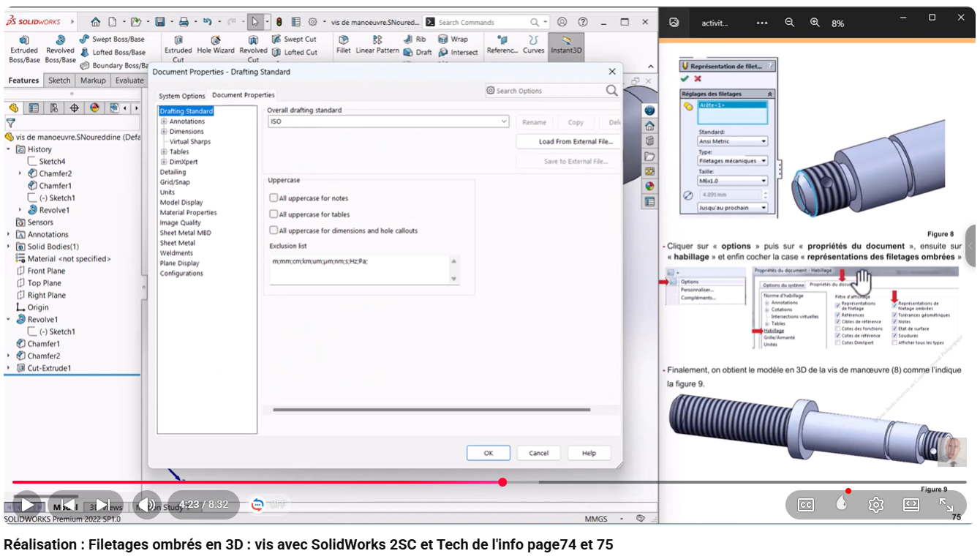Screen dimensions: 980x559
Task: Expand the Annotations folder in the feature tree
Action: (8, 234)
